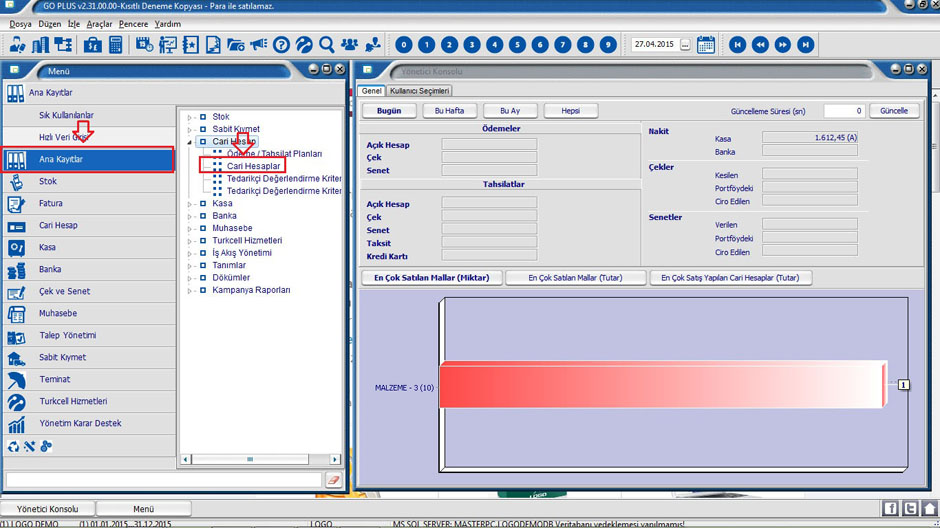The width and height of the screenshot is (940, 528).
Task: Open help question mark toolbar icon
Action: 281,45
